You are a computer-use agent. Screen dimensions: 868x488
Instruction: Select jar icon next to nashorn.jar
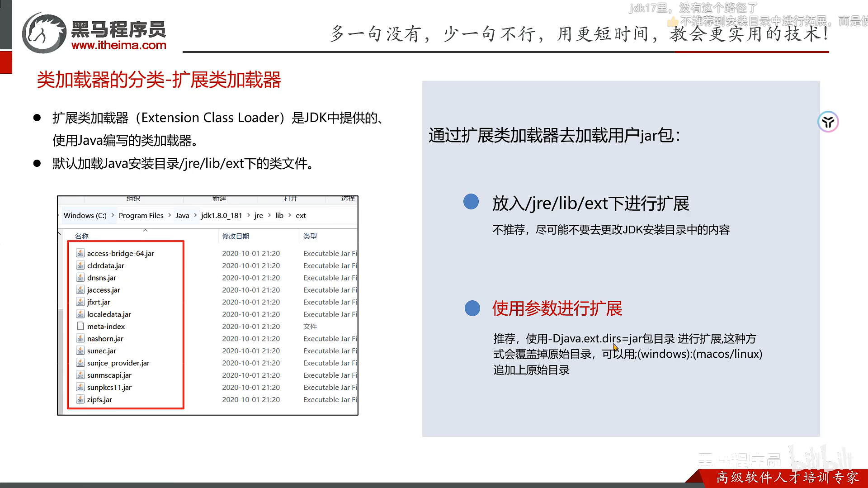tap(80, 338)
